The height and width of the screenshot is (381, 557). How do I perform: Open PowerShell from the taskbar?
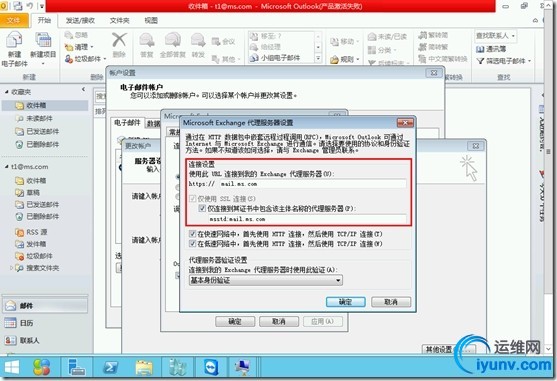[x=110, y=367]
